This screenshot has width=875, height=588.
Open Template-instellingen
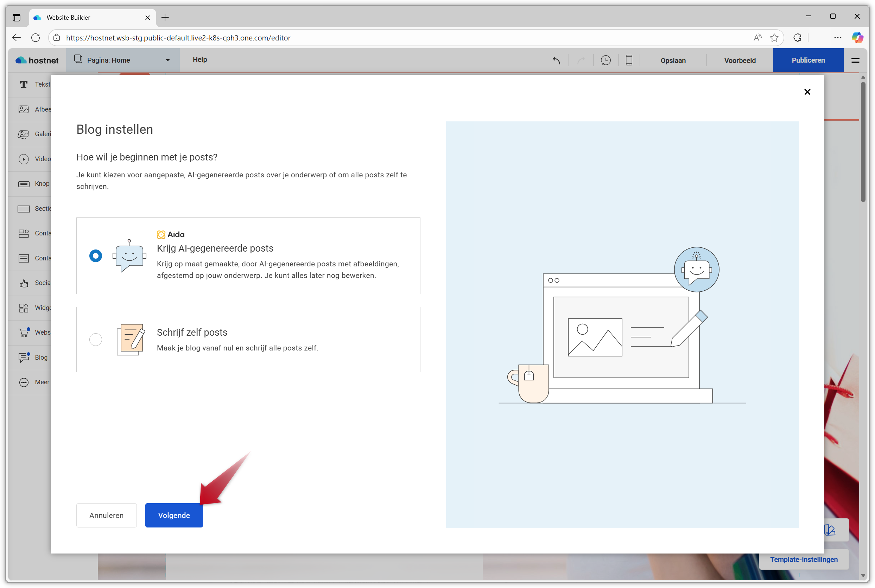click(x=804, y=559)
